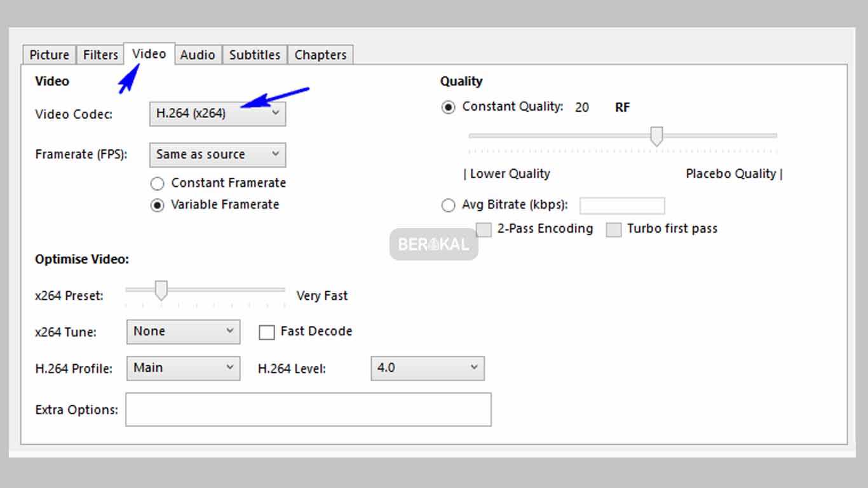This screenshot has width=868, height=488.
Task: Open the H.264 Profile dropdown
Action: tap(182, 368)
